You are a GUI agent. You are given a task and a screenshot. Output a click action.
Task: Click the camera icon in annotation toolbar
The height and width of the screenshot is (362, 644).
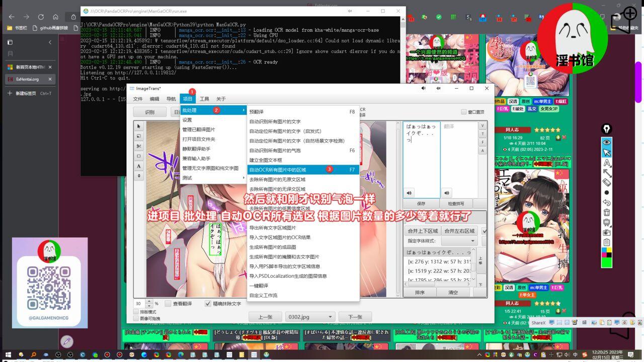[x=607, y=232]
